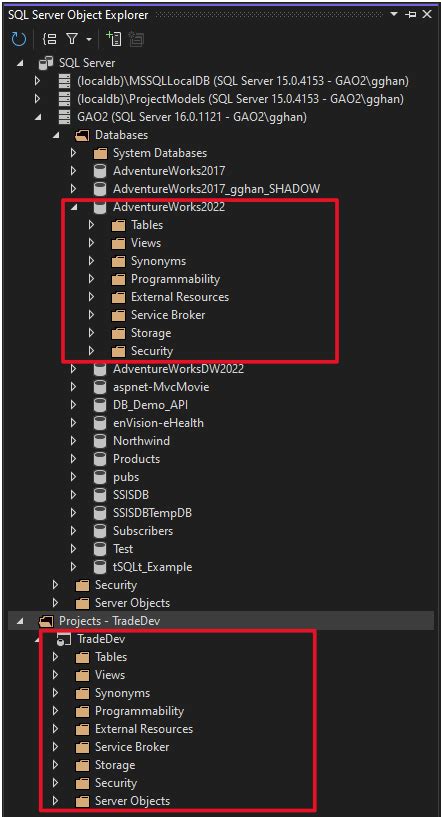Click the ProjectModels server icon
441x817 pixels.
(x=64, y=99)
